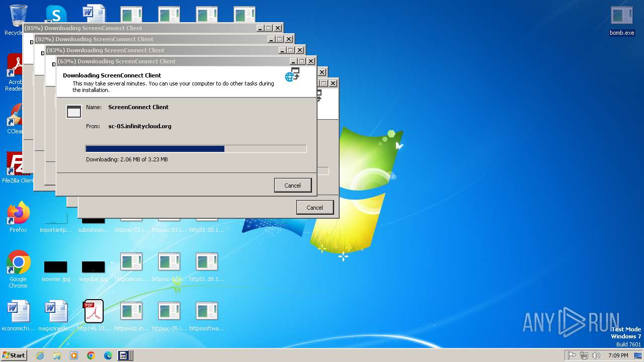Click the sc-05.infinitycloud.org source text

pos(140,126)
